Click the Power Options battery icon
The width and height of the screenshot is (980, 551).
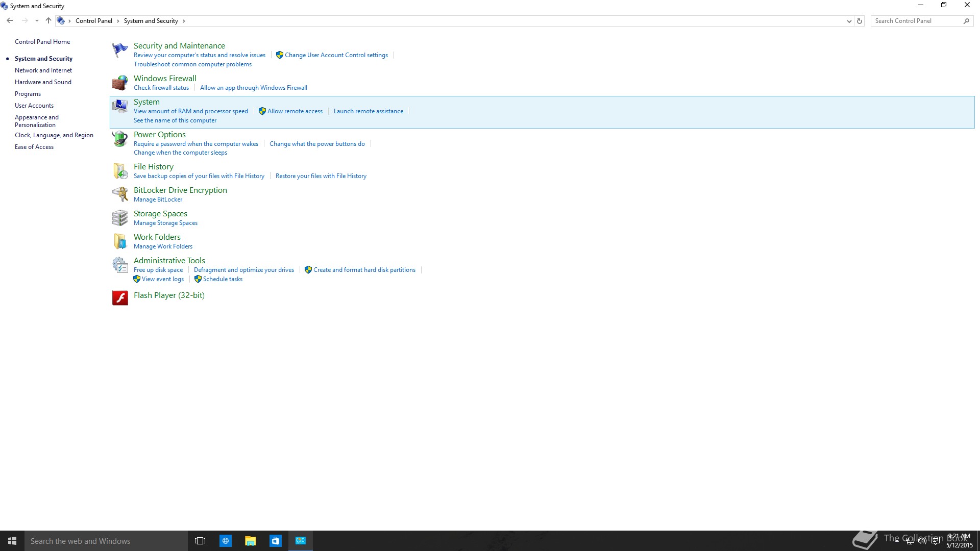pyautogui.click(x=120, y=139)
